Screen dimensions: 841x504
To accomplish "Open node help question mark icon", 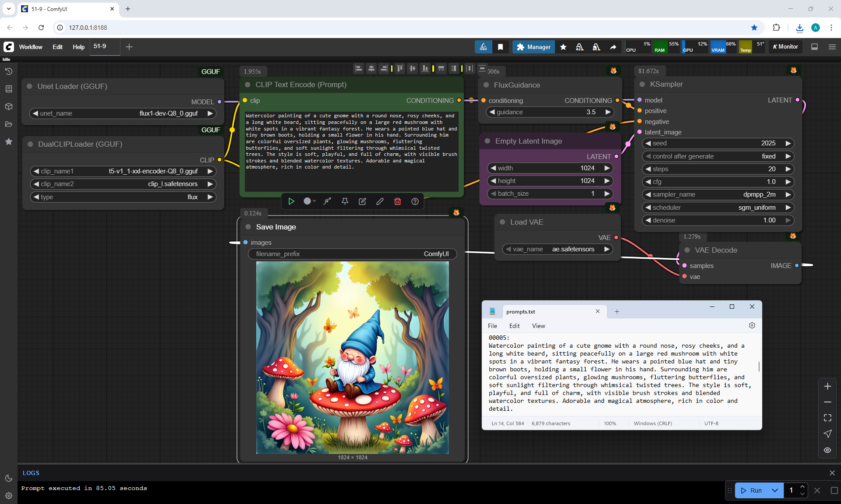I will click(x=415, y=201).
